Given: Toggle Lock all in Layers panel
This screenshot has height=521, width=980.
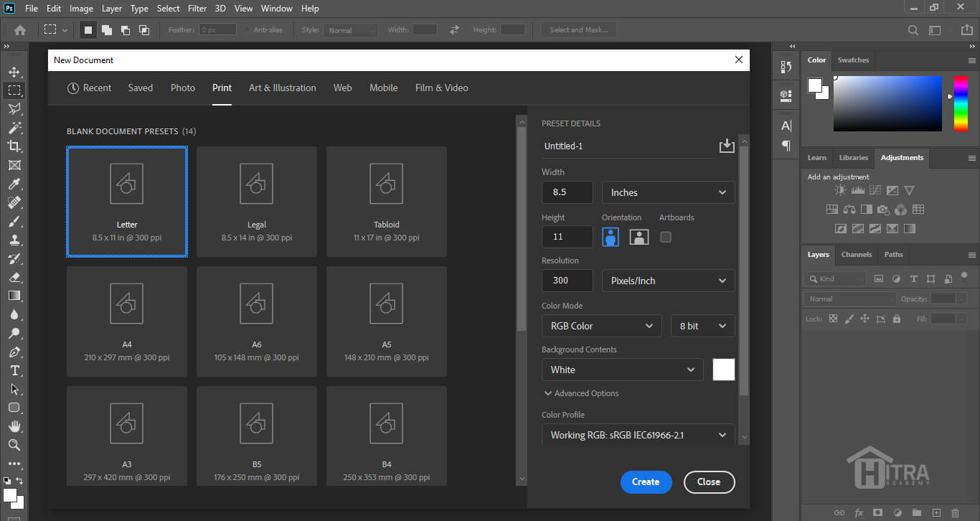Looking at the screenshot, I should coord(896,319).
